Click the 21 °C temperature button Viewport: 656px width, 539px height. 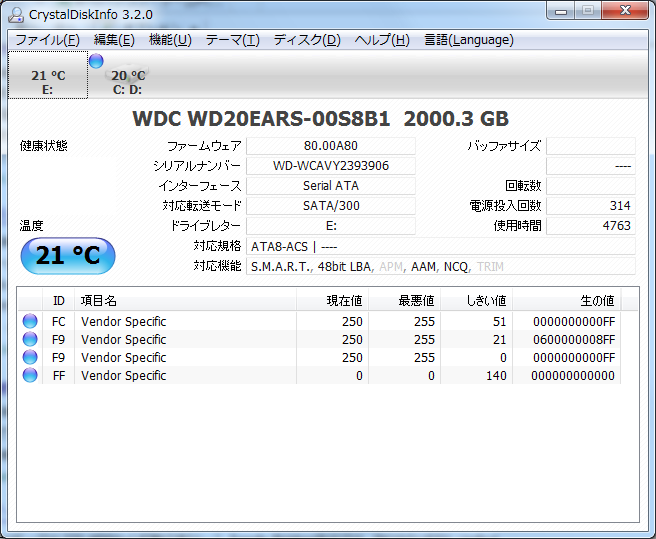point(68,256)
